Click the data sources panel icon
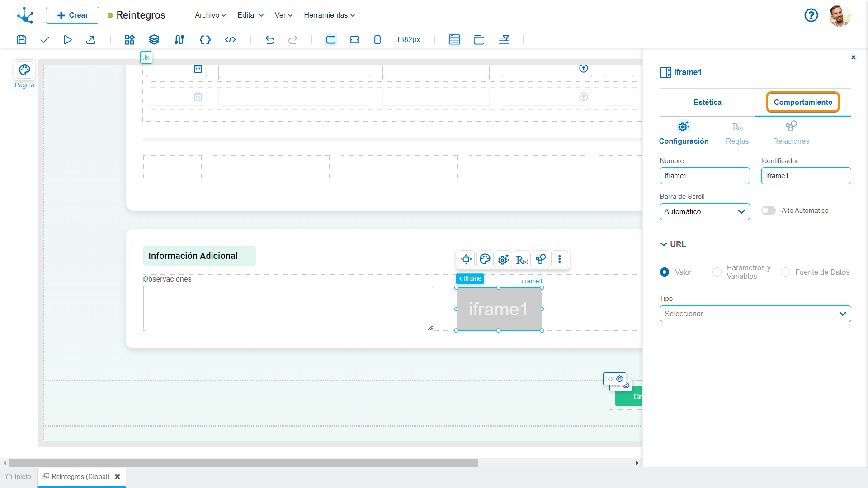 click(x=179, y=40)
